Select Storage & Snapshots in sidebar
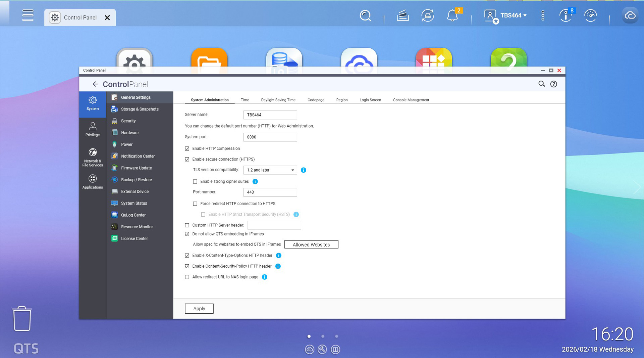 140,109
